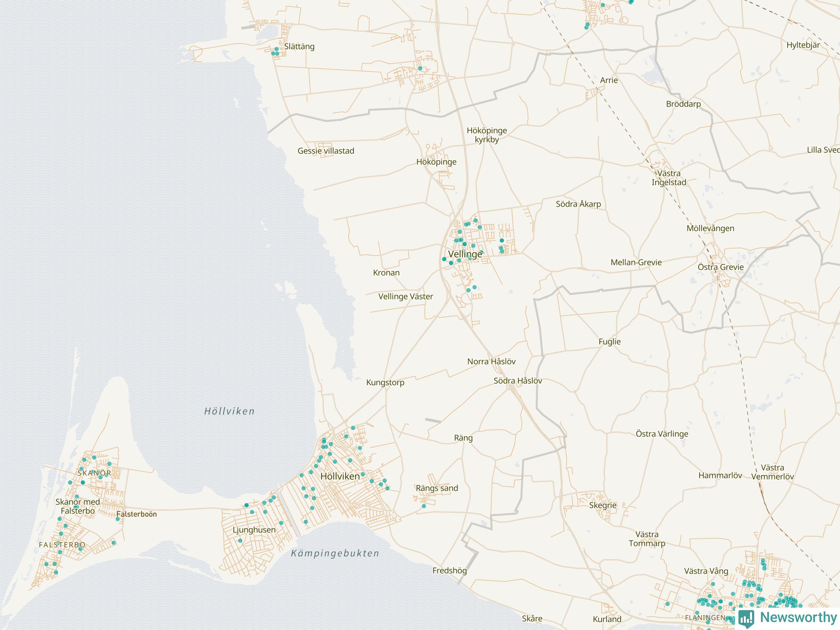Viewport: 840px width, 630px height.
Task: Click the Newsworthy logo icon
Action: pos(746,618)
